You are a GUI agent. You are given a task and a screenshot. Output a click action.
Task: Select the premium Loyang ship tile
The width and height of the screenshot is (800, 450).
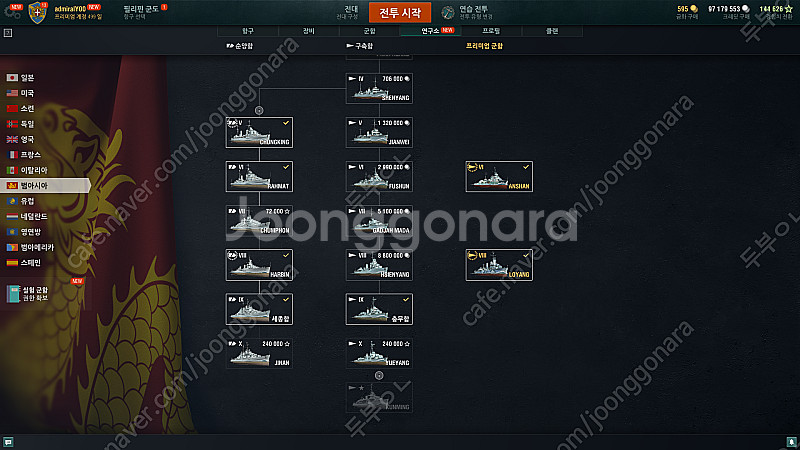click(499, 265)
